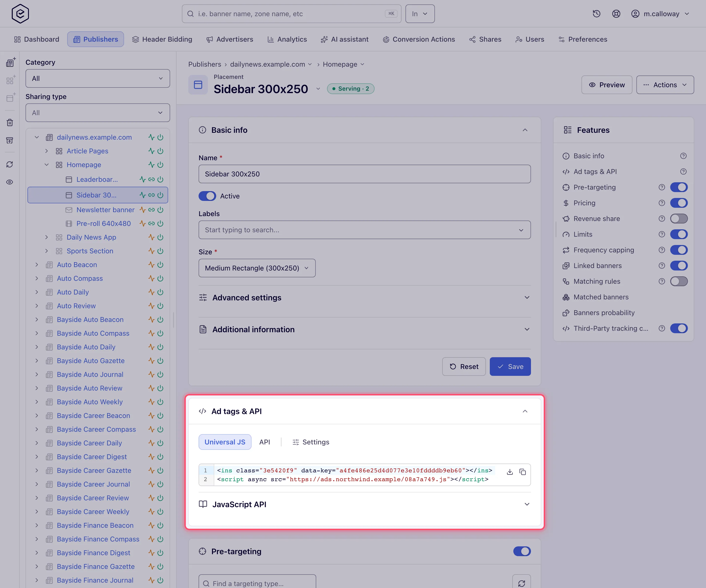Click the app logo in top-left corner
Screen dimensions: 706x588
coord(20,14)
